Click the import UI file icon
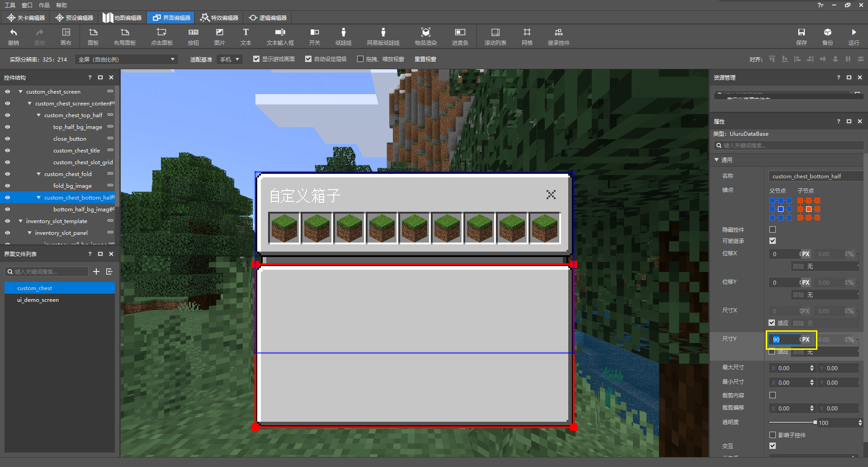868x467 pixels. (x=109, y=272)
